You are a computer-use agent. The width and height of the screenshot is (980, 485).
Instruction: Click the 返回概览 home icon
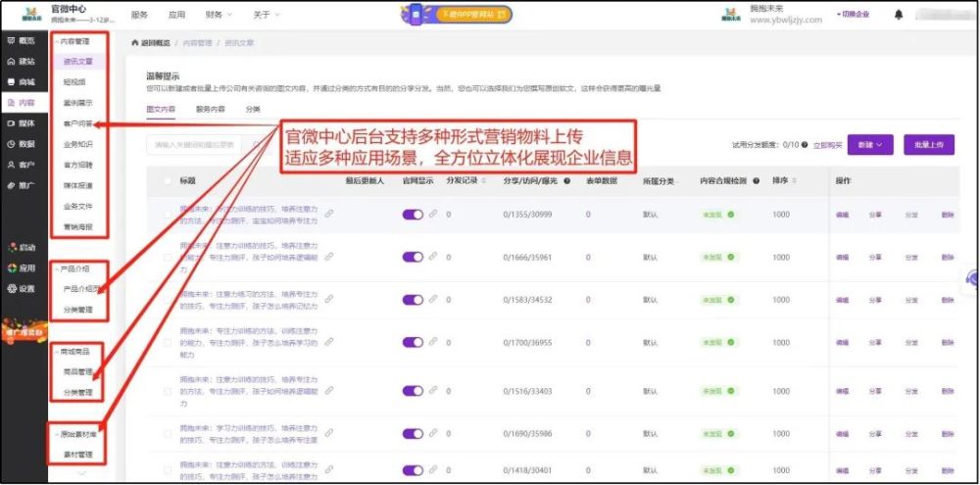(x=134, y=42)
